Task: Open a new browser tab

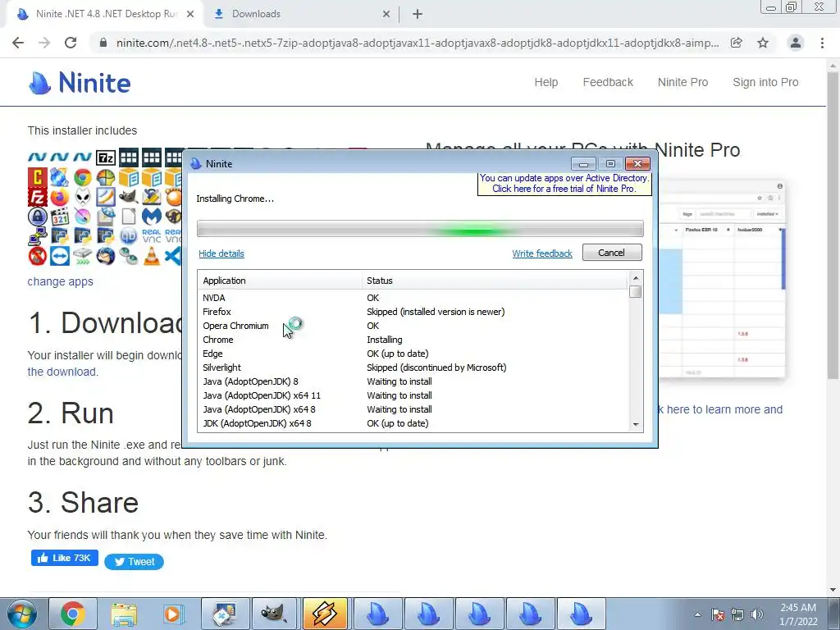Action: point(418,14)
